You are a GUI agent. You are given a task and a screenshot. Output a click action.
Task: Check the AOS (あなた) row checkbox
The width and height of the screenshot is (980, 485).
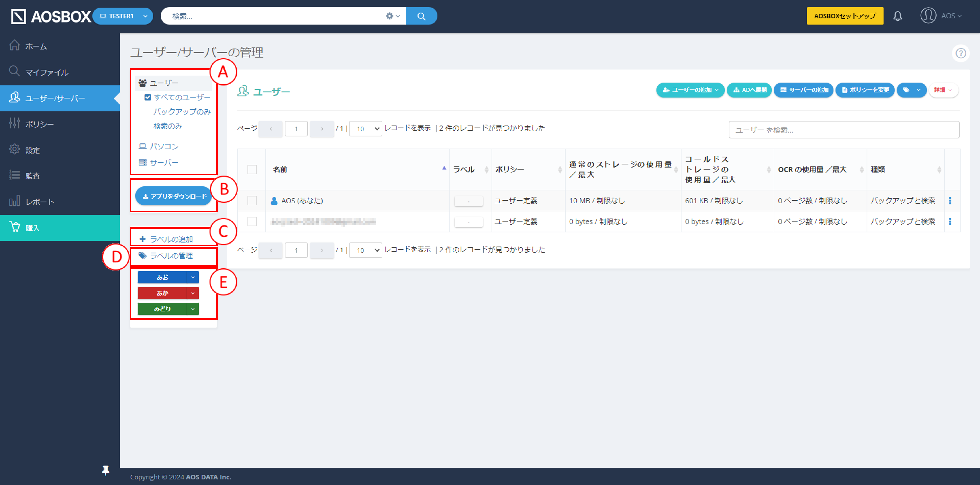coord(252,201)
